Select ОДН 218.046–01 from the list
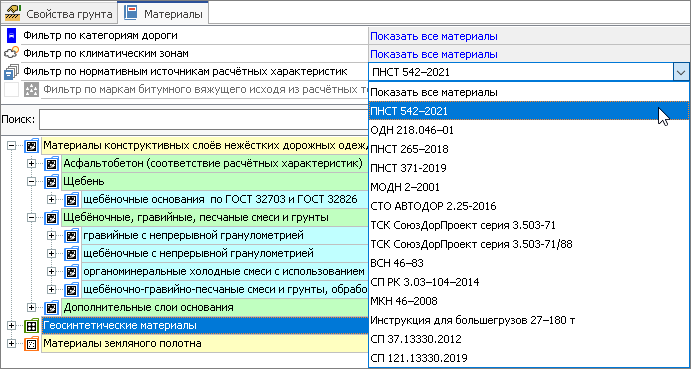Viewport: 691px width, 369px height. (528, 130)
